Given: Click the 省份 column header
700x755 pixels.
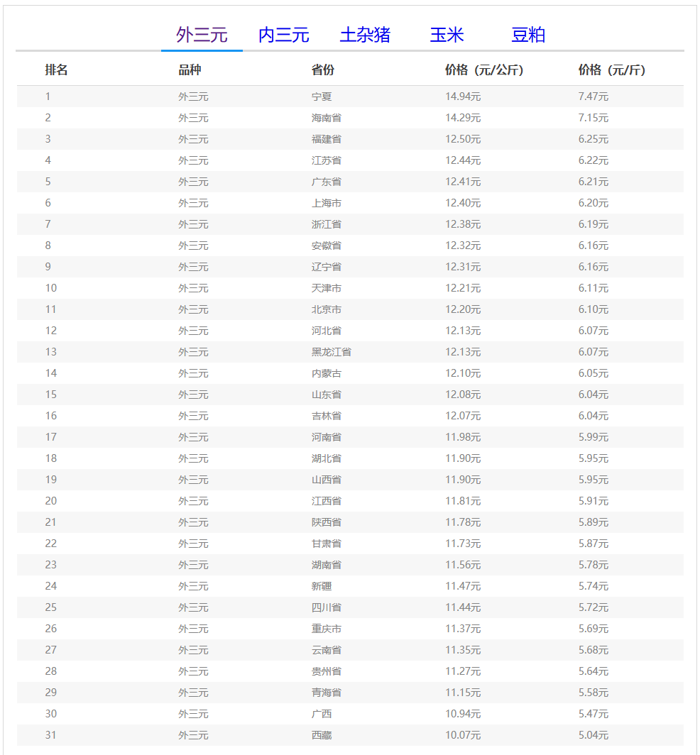Looking at the screenshot, I should pos(323,70).
